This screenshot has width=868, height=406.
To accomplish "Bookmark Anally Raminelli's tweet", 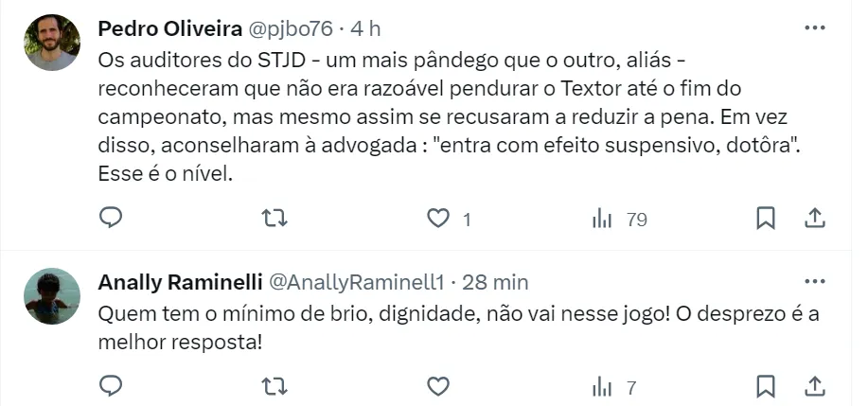I will click(x=766, y=386).
